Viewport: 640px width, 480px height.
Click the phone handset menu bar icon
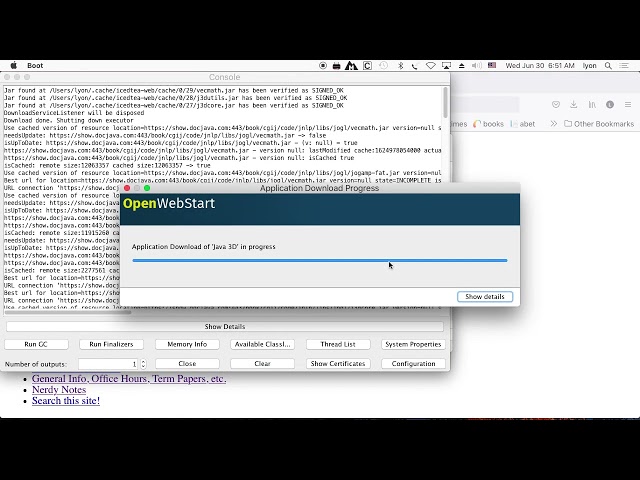(415, 66)
